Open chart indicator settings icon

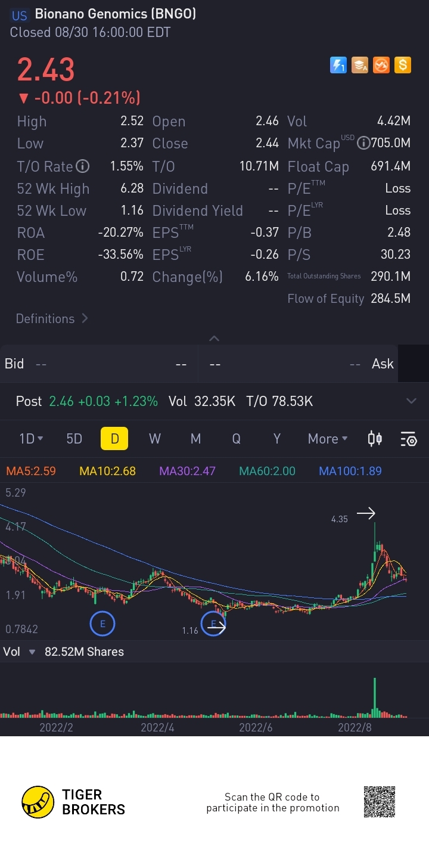[x=409, y=439]
